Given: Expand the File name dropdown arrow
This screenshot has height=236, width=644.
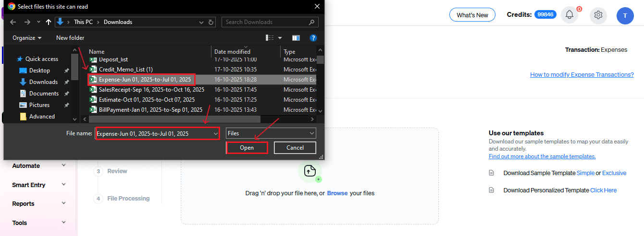Looking at the screenshot, I should 215,133.
